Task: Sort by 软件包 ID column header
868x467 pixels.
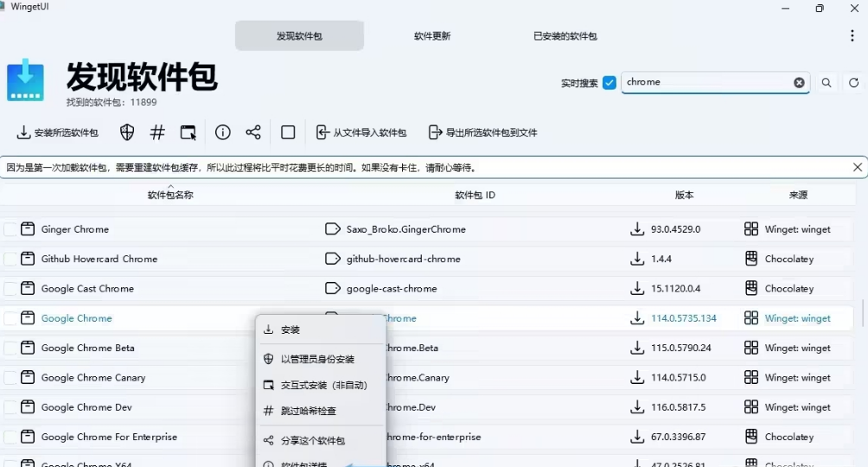Action: tap(475, 195)
